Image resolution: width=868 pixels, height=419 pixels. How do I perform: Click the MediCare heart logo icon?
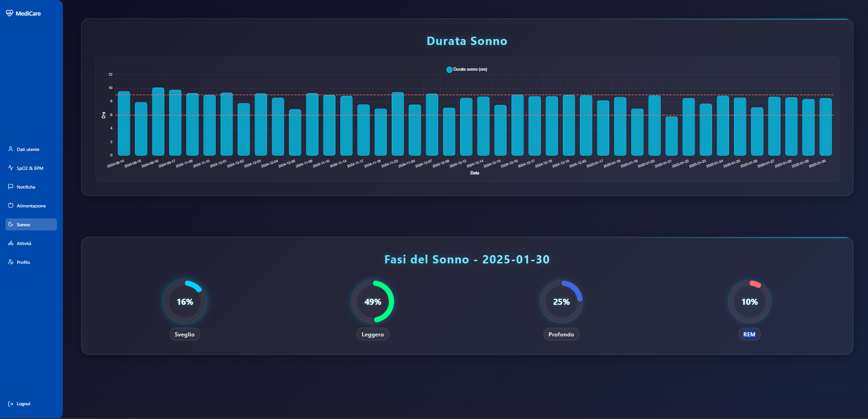point(9,13)
